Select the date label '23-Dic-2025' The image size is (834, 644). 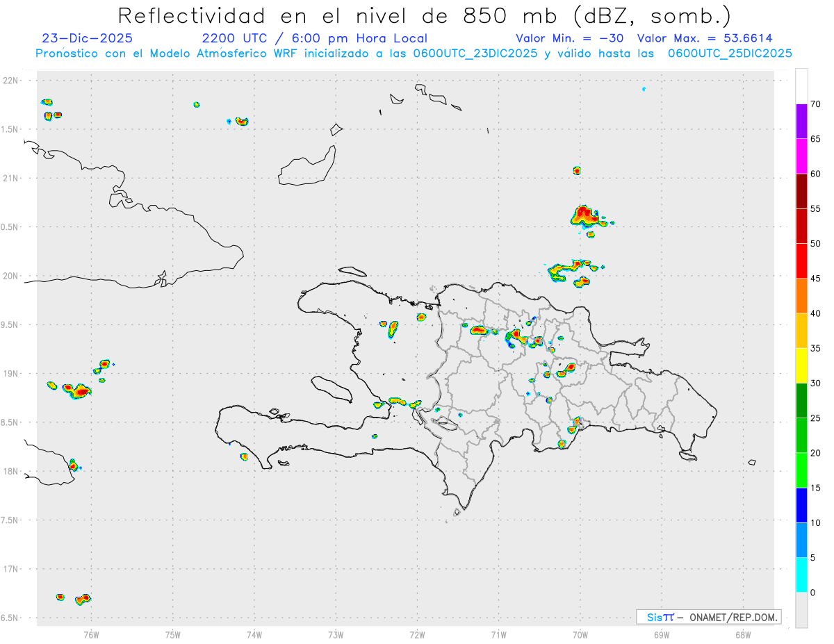pyautogui.click(x=87, y=38)
